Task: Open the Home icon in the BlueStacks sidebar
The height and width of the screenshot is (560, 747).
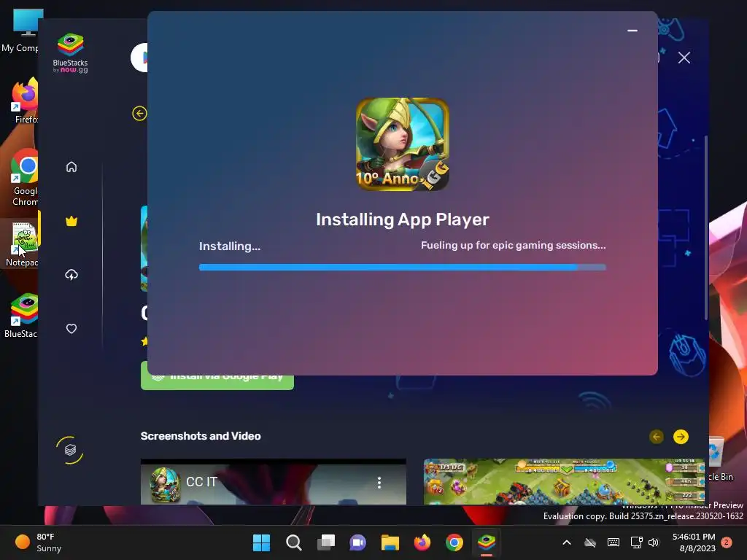Action: point(71,167)
